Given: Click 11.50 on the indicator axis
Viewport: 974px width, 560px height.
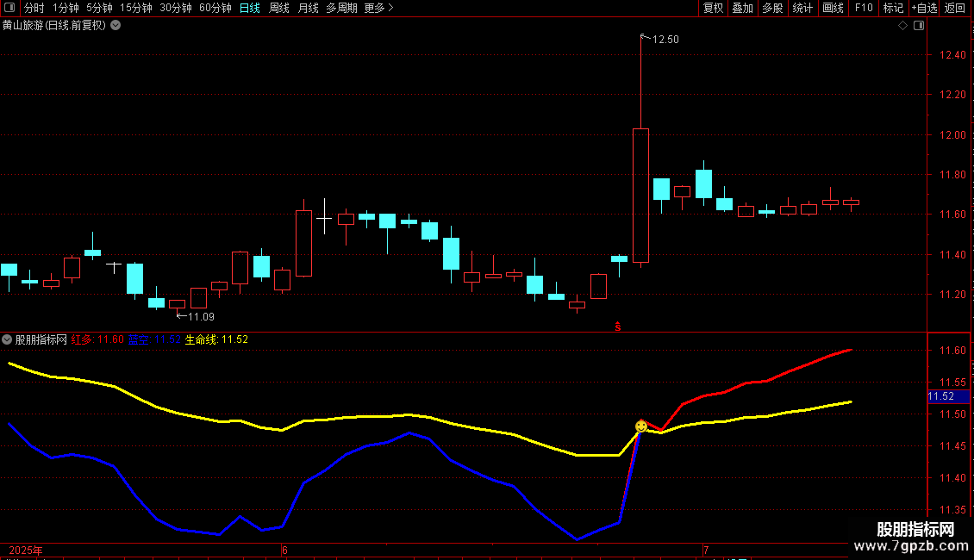Looking at the screenshot, I should coord(952,414).
